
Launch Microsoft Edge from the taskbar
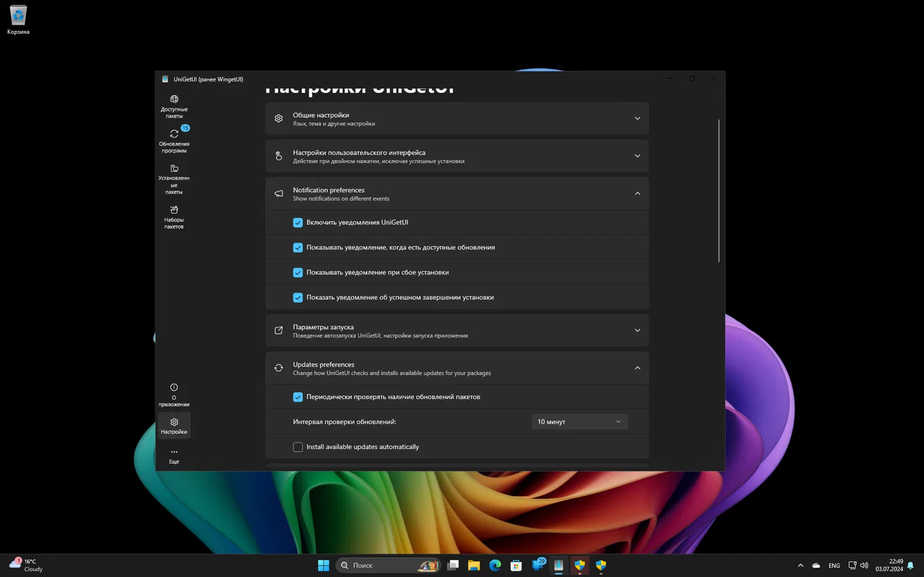pos(495,565)
